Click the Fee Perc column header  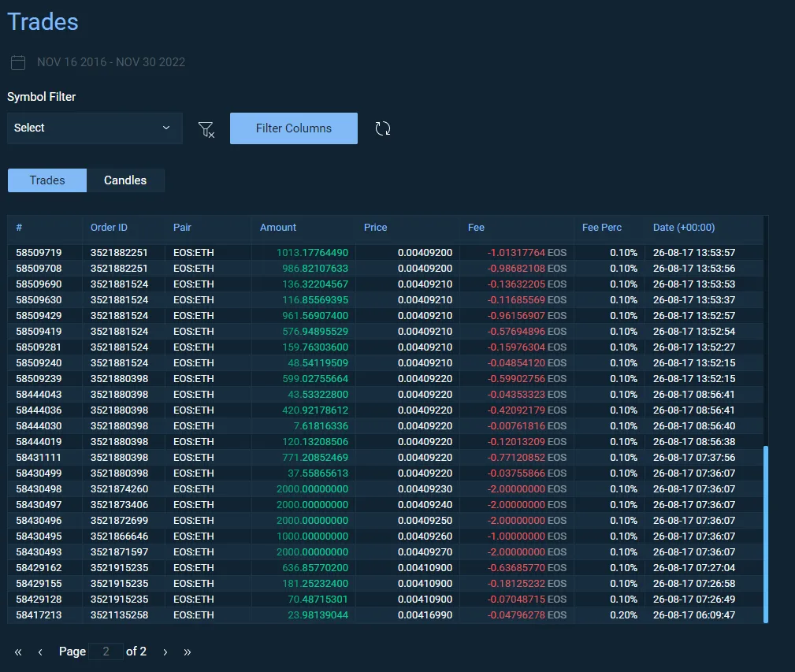point(601,228)
